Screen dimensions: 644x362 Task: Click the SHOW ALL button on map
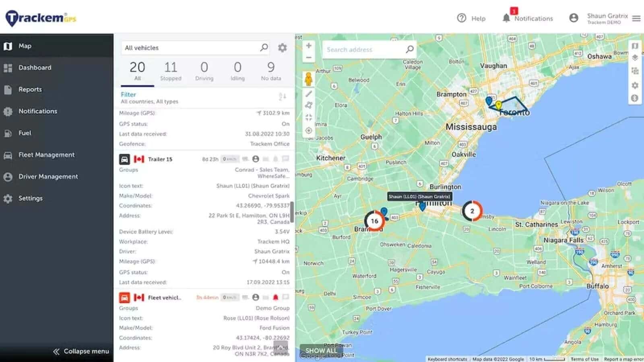321,350
